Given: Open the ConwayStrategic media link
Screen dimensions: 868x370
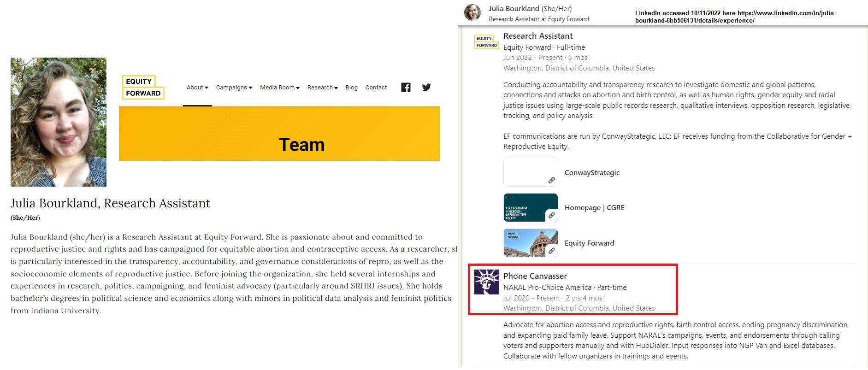Looking at the screenshot, I should coord(592,173).
